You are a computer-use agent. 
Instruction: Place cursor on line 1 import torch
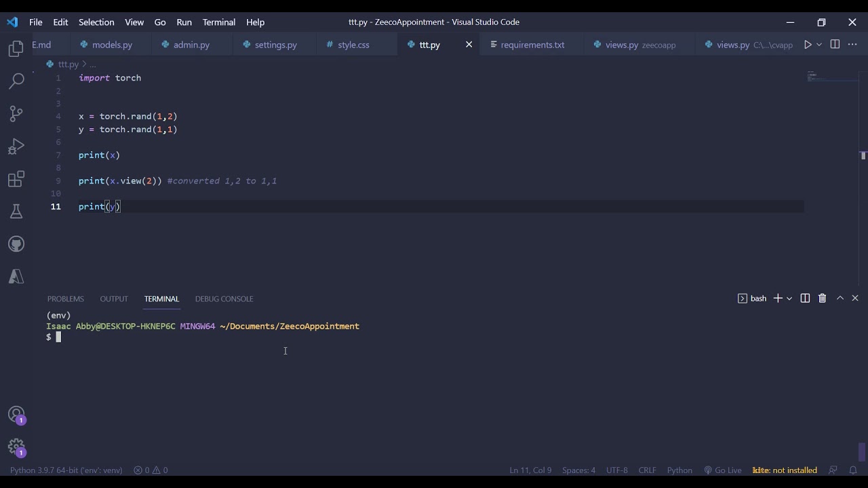pos(110,78)
